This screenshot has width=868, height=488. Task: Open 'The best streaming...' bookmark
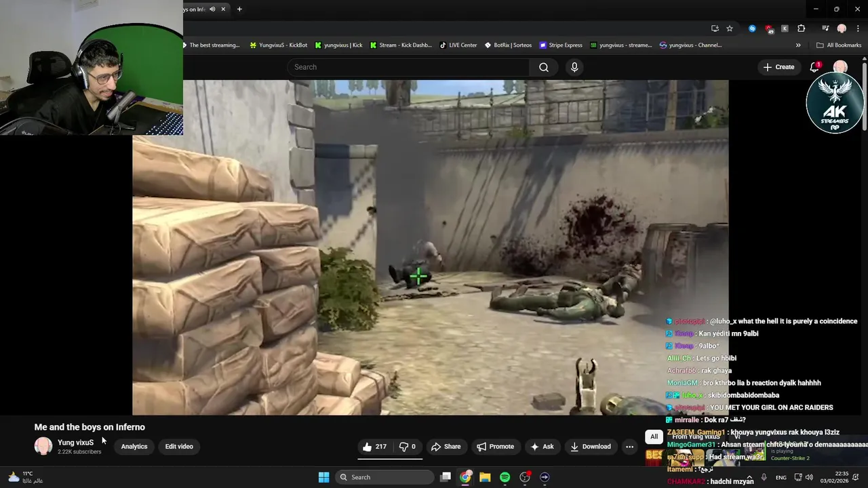click(x=211, y=45)
